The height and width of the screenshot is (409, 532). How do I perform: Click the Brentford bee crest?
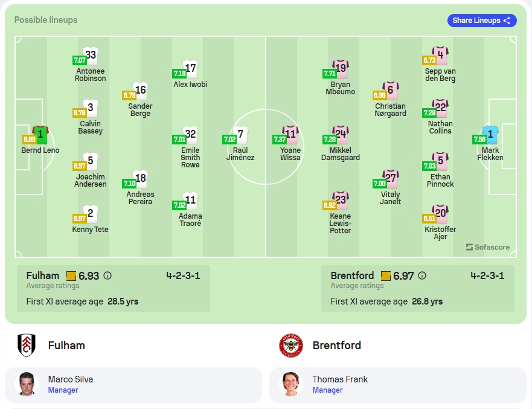291,345
